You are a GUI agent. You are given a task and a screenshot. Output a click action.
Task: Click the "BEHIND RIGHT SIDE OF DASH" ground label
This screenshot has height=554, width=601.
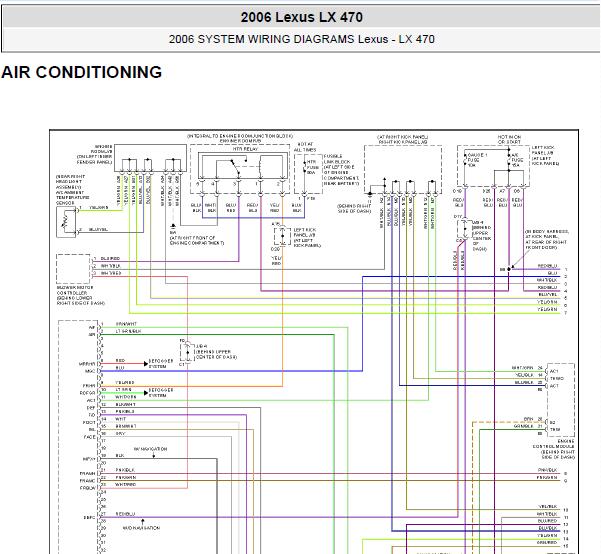tap(354, 209)
